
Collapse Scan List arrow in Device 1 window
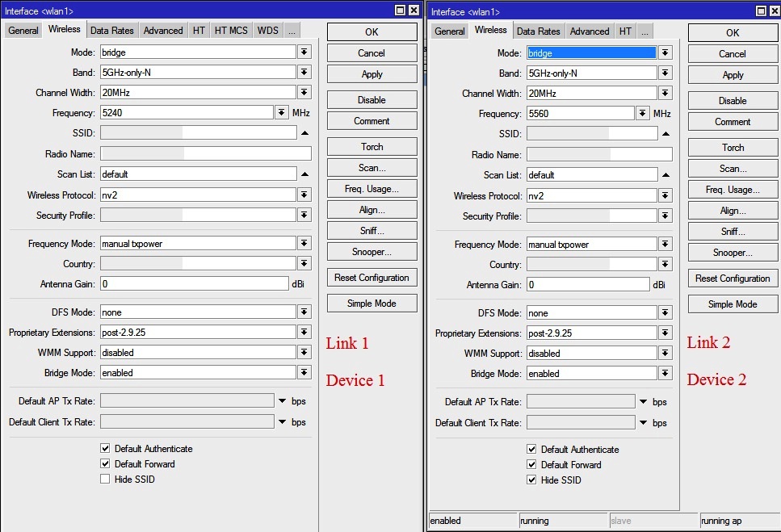304,174
